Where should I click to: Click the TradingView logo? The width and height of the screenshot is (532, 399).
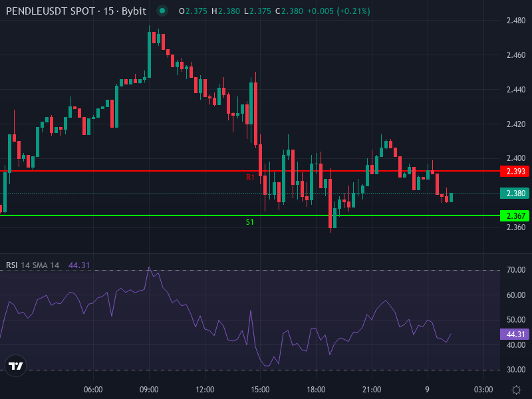[15, 366]
